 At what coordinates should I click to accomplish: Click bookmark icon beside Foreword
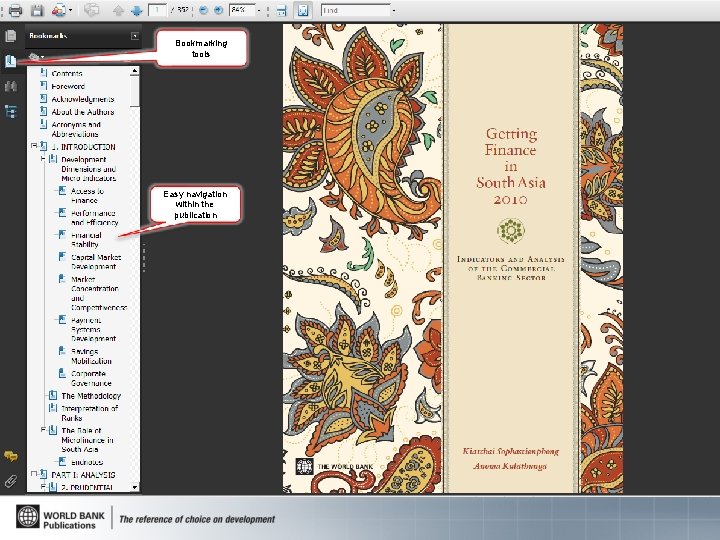point(44,85)
